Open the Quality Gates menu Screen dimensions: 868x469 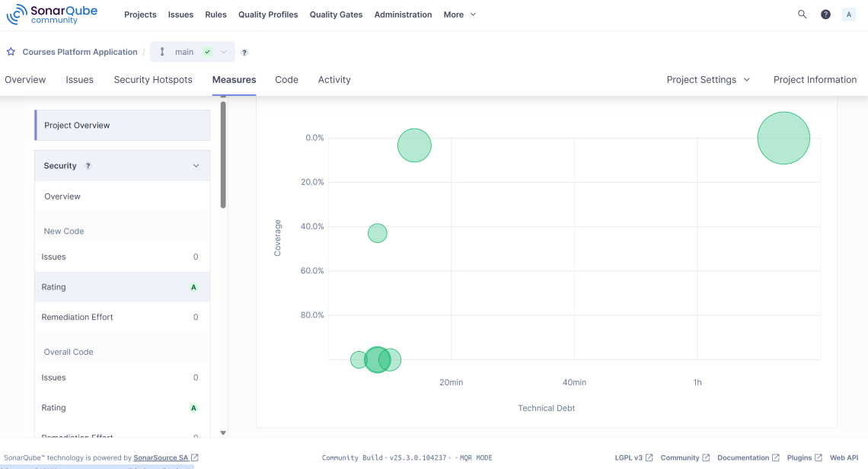336,14
